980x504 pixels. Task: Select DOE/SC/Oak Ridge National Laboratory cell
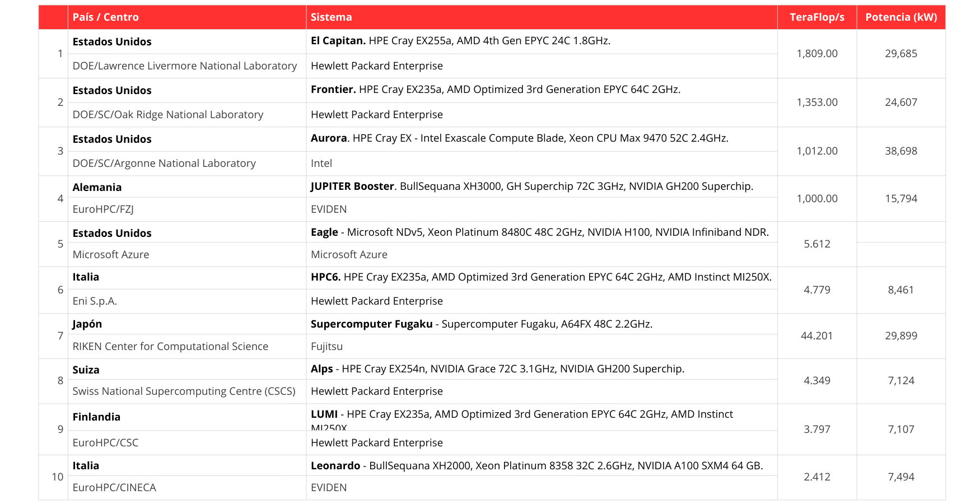tap(168, 115)
